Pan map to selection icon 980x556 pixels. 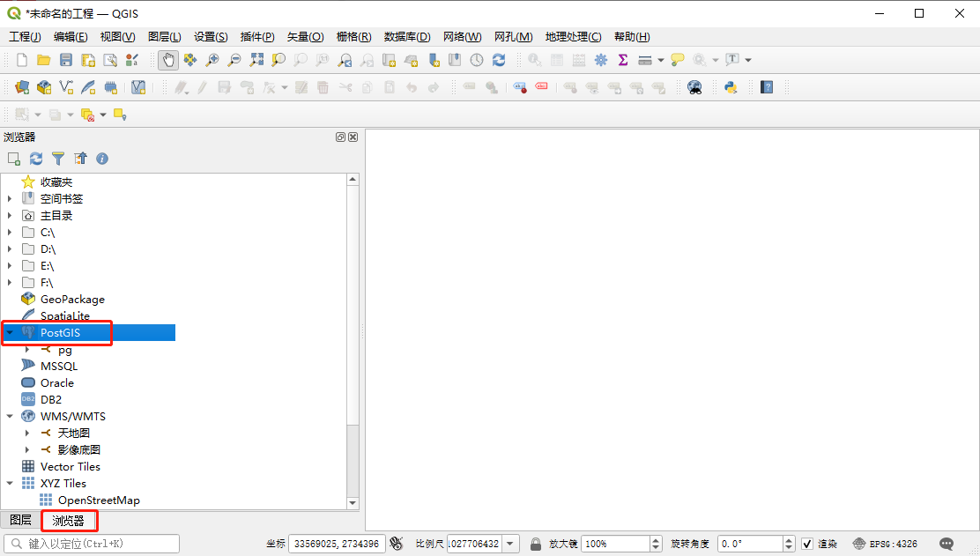click(x=190, y=60)
